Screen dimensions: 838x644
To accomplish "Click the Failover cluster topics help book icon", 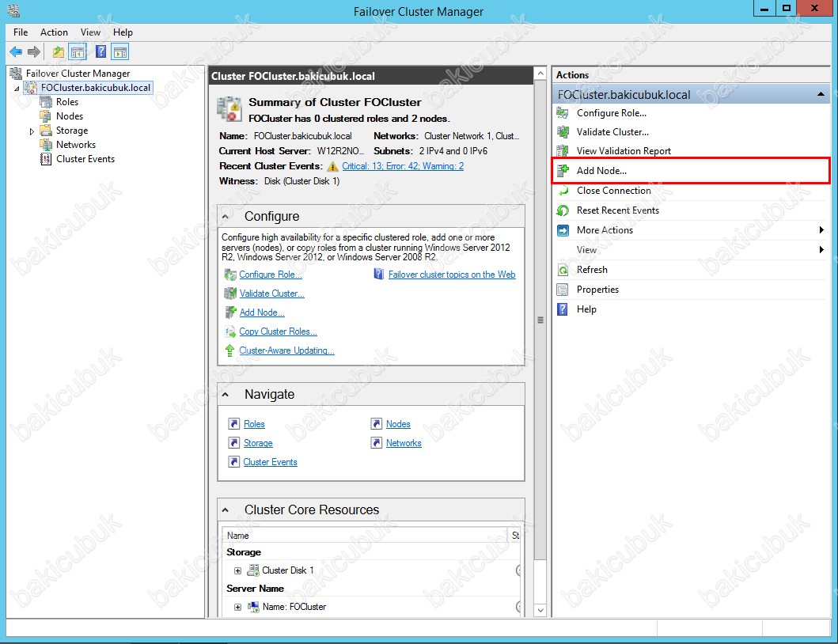I will (x=378, y=275).
